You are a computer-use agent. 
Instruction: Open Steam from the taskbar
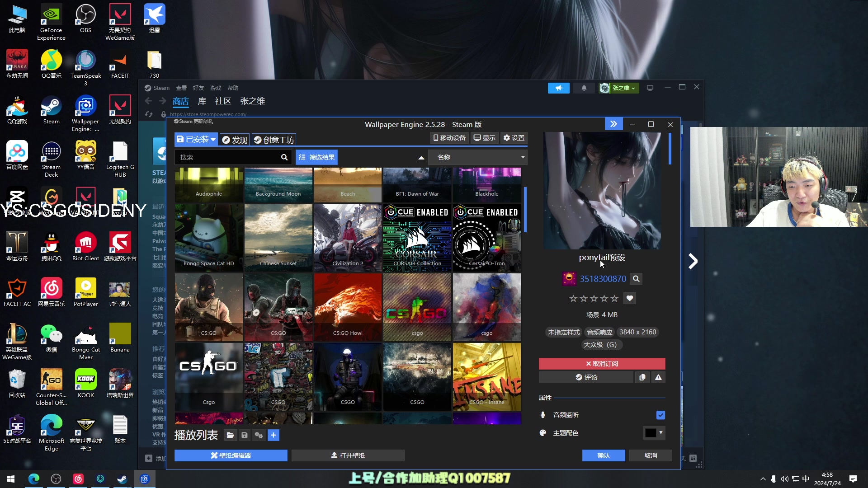(x=122, y=479)
